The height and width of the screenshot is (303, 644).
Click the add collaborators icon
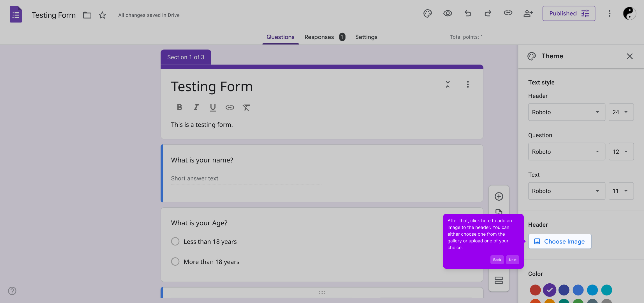tap(528, 13)
